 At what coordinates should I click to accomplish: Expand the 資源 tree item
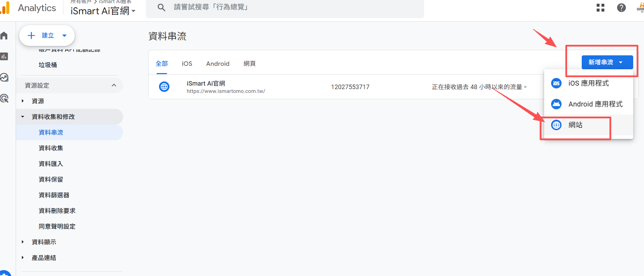click(x=23, y=101)
